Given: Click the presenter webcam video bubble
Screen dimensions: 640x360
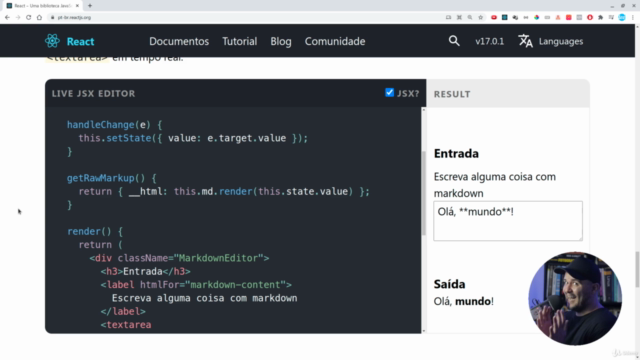Looking at the screenshot, I should coord(575,298).
